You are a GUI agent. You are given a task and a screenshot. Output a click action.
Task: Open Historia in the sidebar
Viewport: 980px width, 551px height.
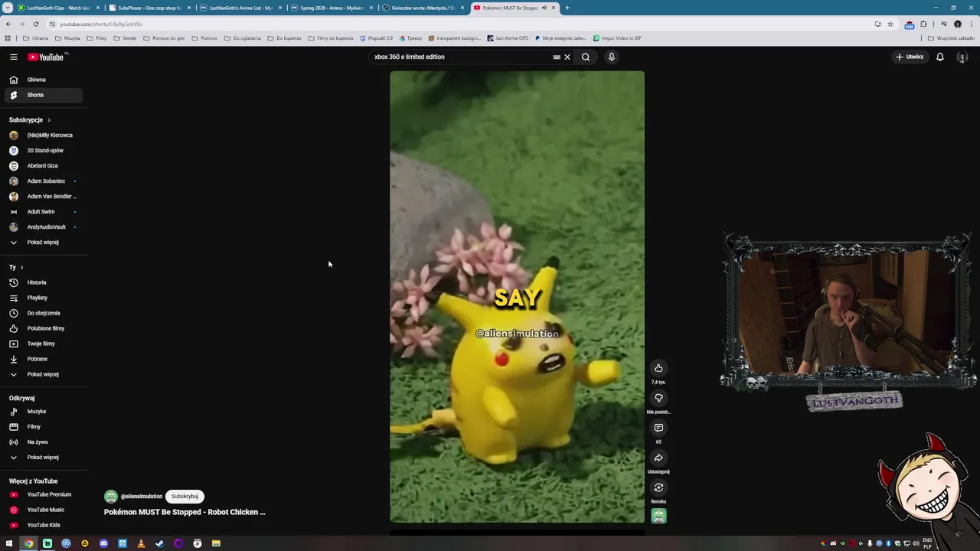(x=42, y=282)
